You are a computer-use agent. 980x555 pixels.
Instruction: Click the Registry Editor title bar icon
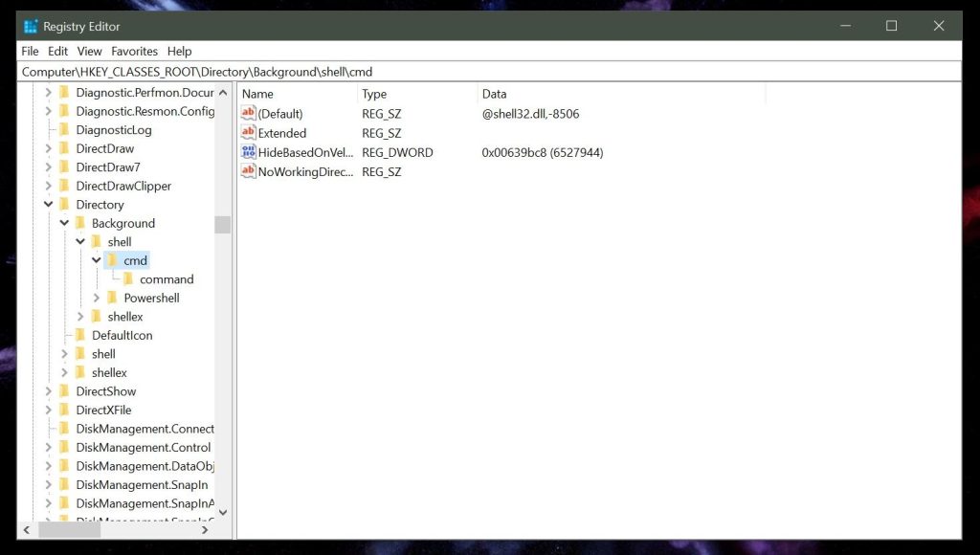tap(31, 26)
